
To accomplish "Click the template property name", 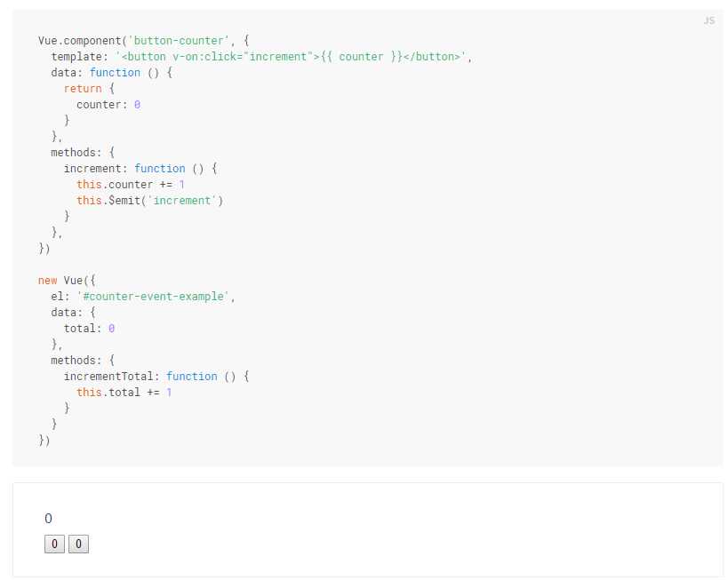I will point(79,57).
